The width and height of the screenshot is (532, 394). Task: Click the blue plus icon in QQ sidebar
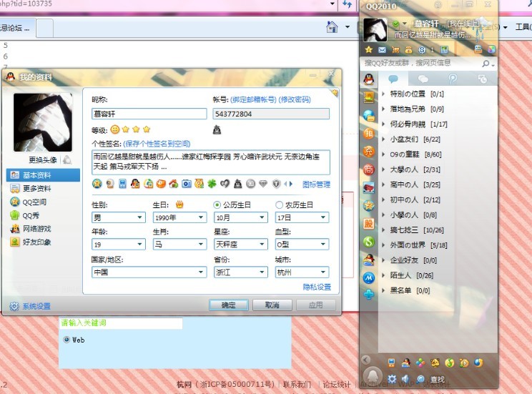pos(369,294)
